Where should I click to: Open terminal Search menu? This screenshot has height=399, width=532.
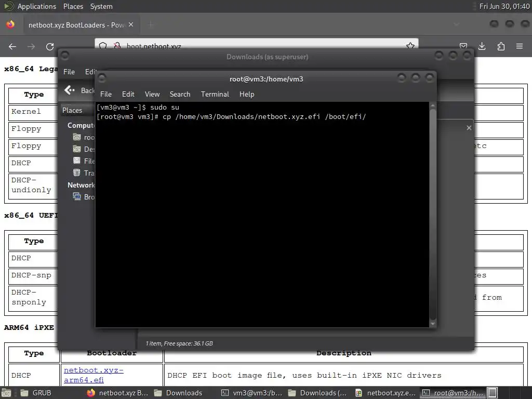pos(180,95)
